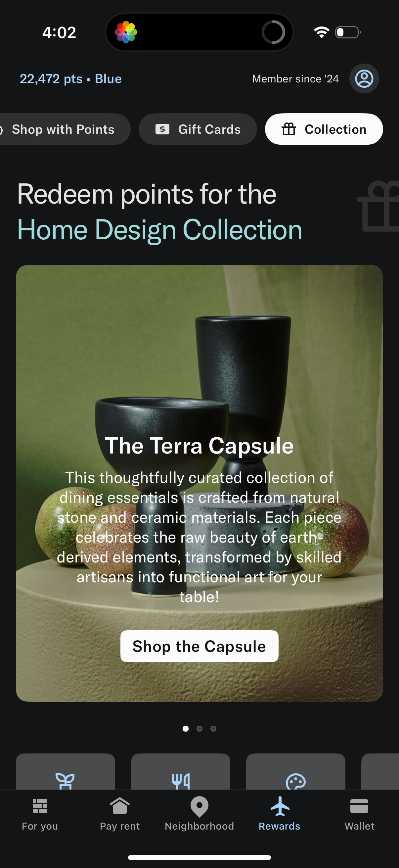Tap the dollar card icon on Gift Cards
This screenshot has height=868, width=399.
tap(162, 129)
